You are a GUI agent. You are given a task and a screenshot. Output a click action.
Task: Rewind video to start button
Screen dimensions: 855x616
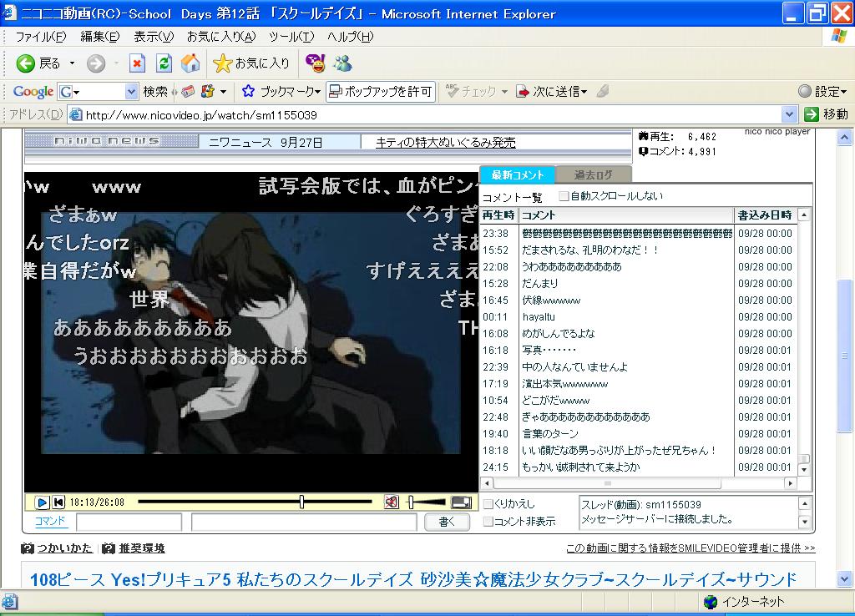click(x=58, y=502)
